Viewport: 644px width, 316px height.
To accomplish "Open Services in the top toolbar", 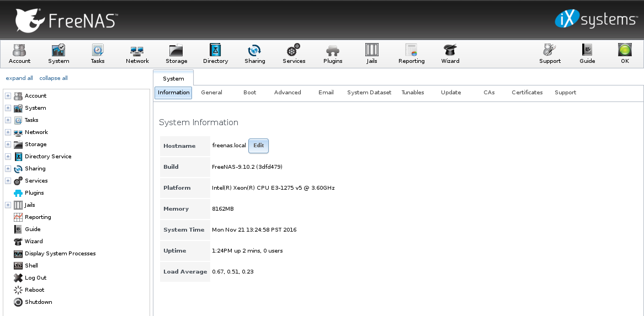I will 294,53.
